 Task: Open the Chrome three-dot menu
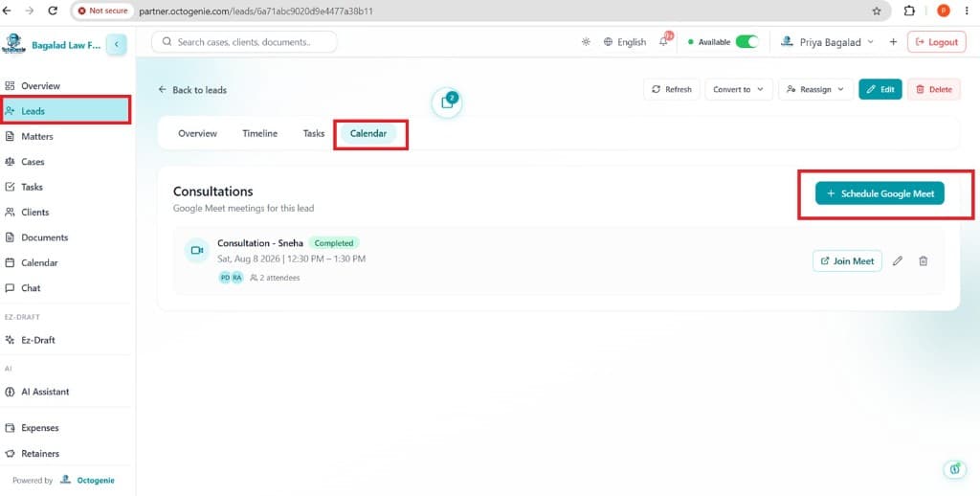967,11
